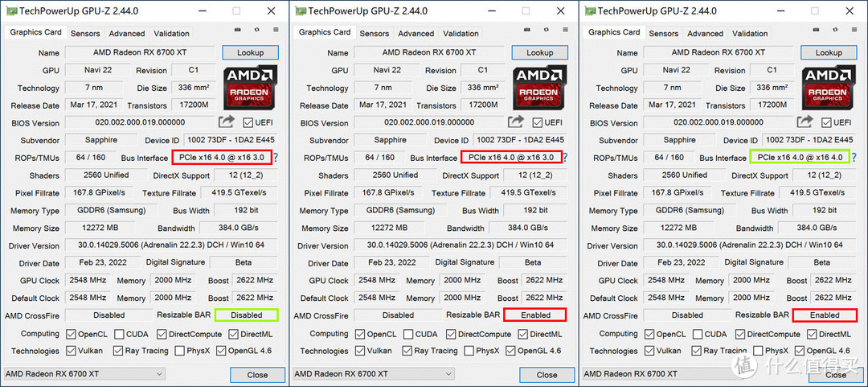Toggle the OpenGL 4.6 checkbox in left GPU-Z window

click(x=221, y=351)
